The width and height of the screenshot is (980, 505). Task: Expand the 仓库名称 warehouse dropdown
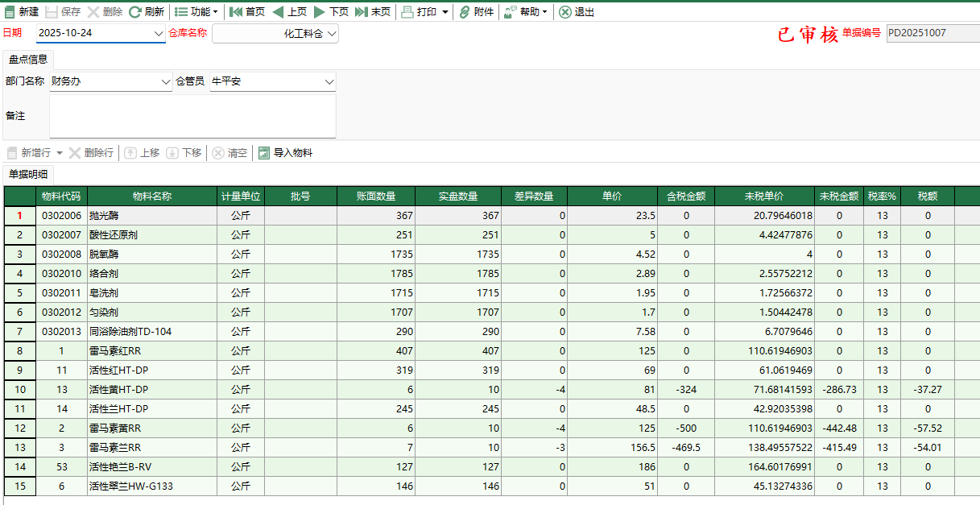332,34
